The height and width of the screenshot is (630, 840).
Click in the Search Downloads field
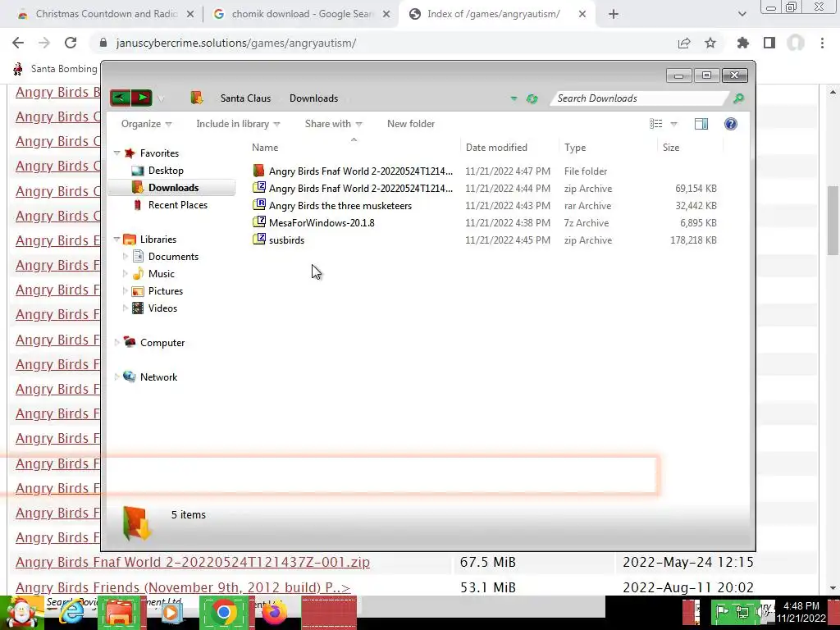coord(640,98)
